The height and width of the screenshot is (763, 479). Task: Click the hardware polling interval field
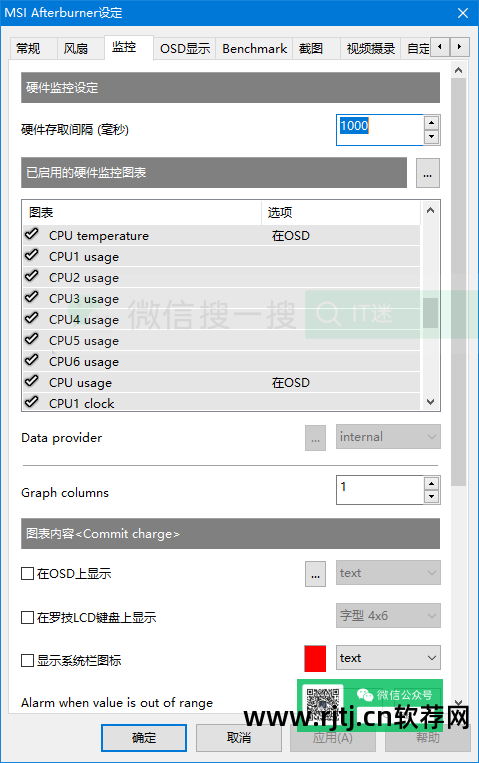point(380,130)
